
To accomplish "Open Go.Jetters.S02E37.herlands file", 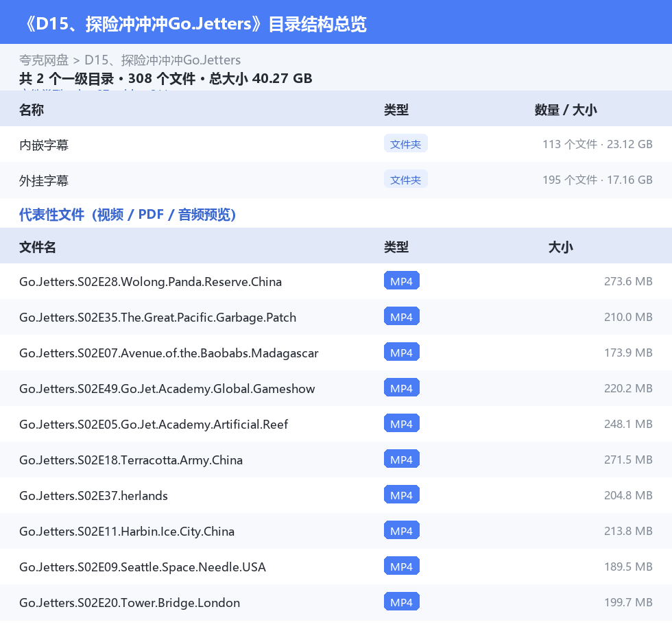I will click(93, 495).
